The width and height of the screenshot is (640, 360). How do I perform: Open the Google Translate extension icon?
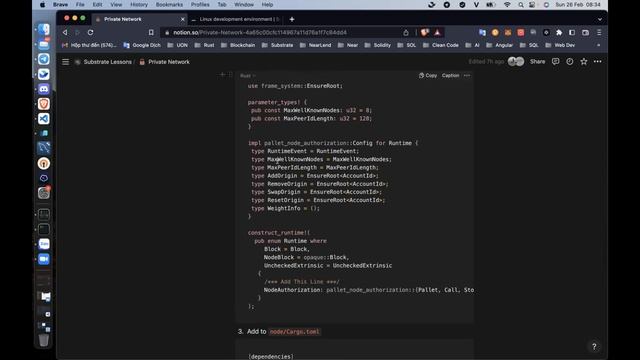(482, 32)
